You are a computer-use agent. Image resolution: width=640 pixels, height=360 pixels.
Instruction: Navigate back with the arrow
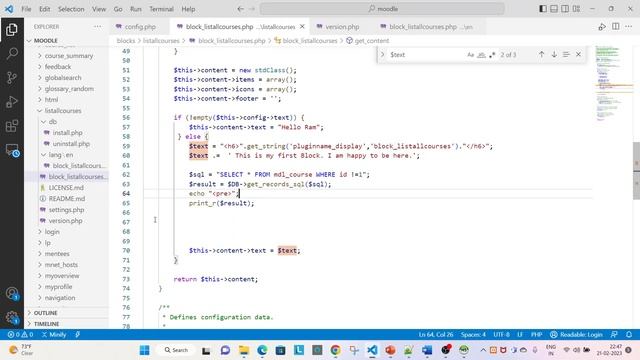[240, 9]
